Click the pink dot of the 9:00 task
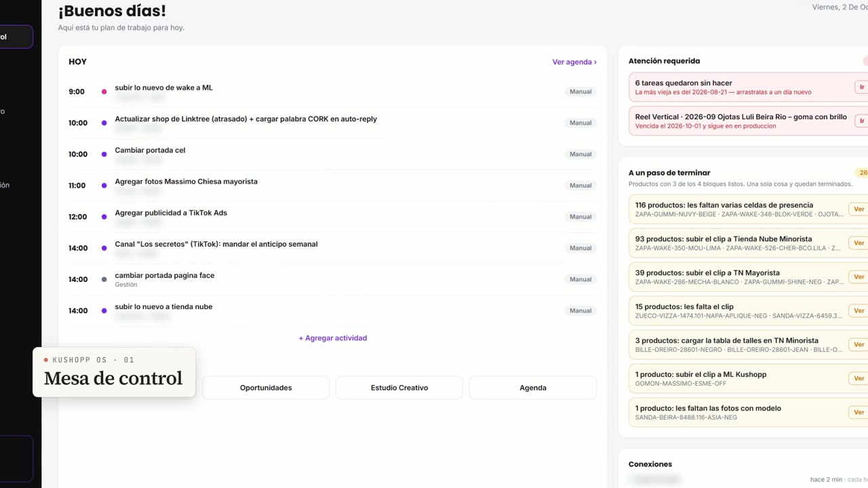The image size is (868, 488). pos(104,91)
